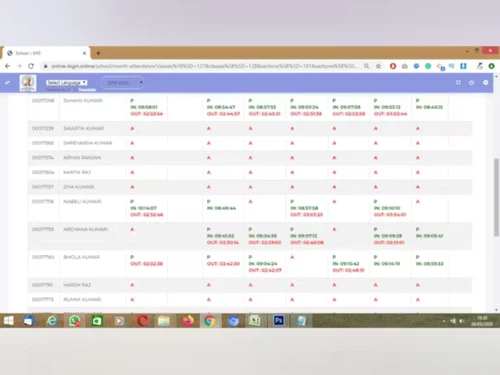Launch Firefox from the taskbar
This screenshot has width=500, height=375.
pyautogui.click(x=188, y=321)
